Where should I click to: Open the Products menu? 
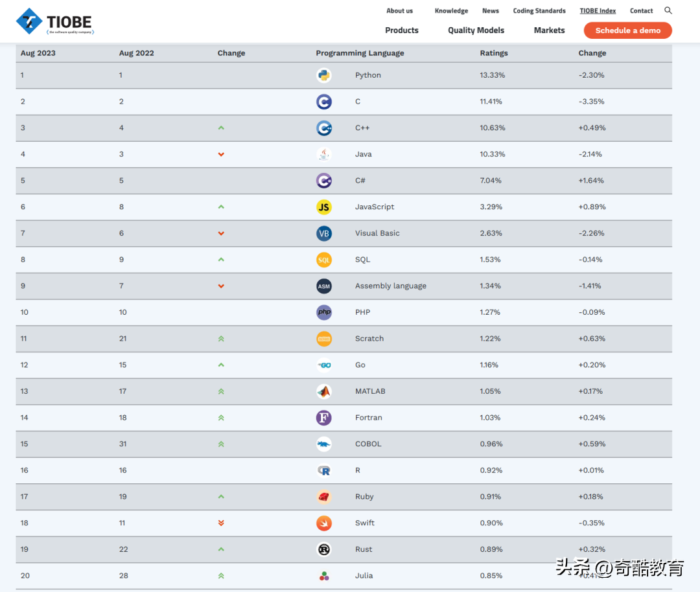401,30
